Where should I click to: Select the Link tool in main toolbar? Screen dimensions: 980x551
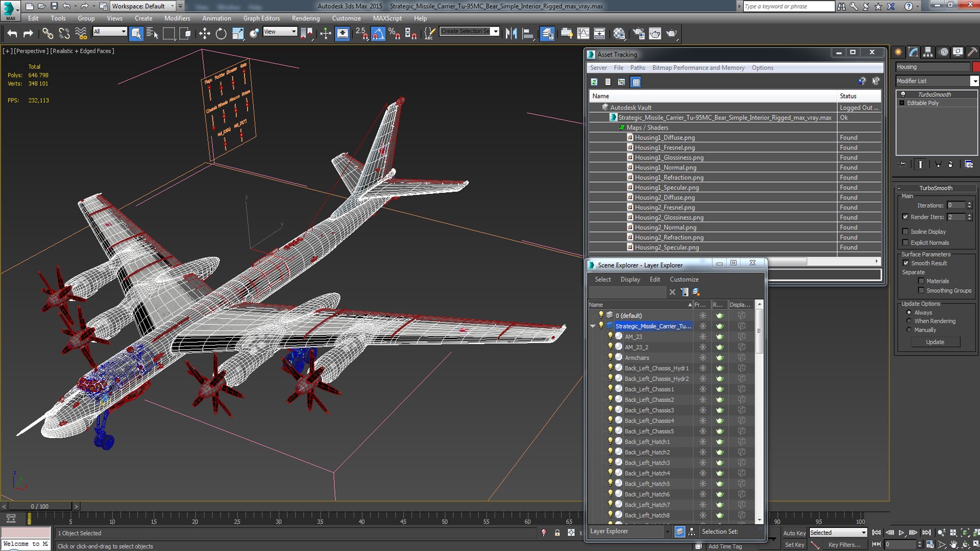[47, 34]
